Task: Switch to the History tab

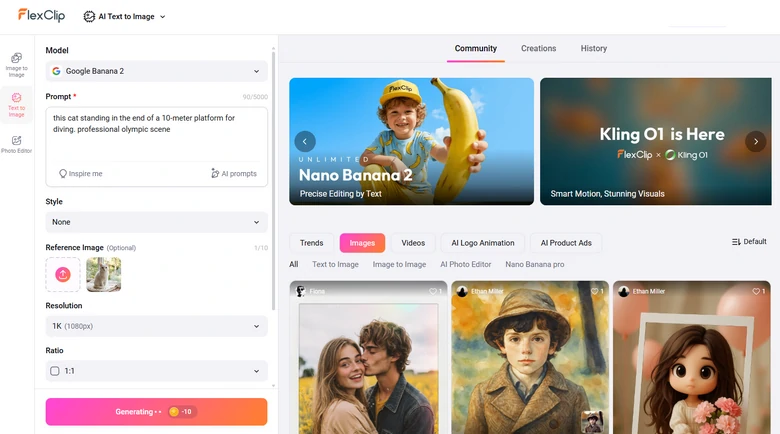Action: tap(593, 48)
